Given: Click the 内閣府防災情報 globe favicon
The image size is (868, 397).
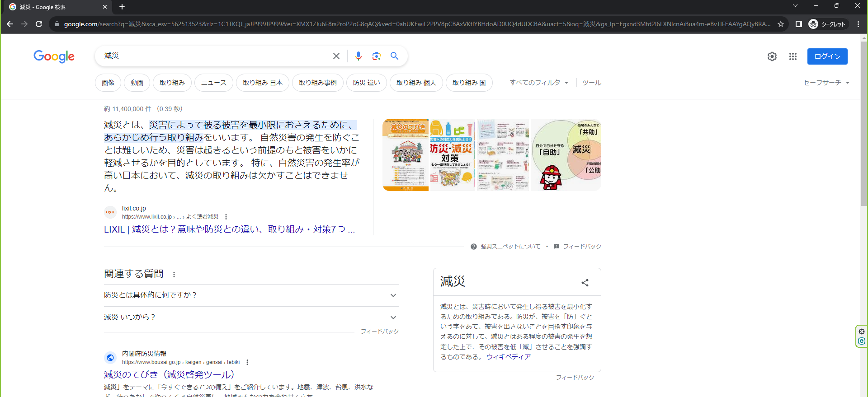Looking at the screenshot, I should pos(110,358).
